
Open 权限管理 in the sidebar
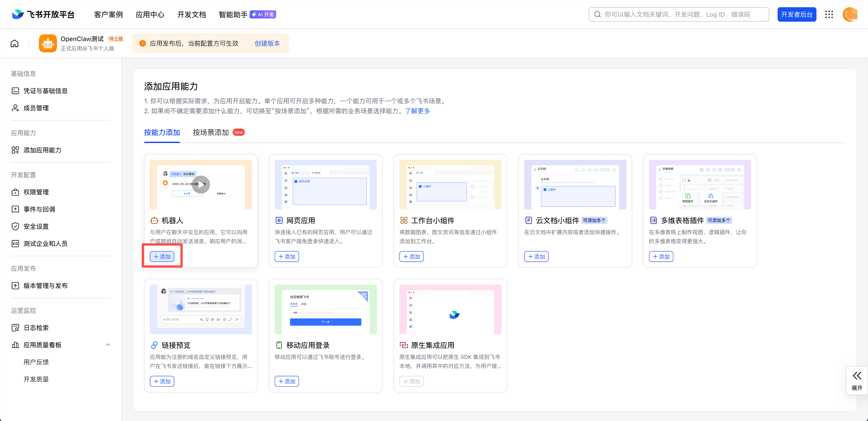pos(36,192)
